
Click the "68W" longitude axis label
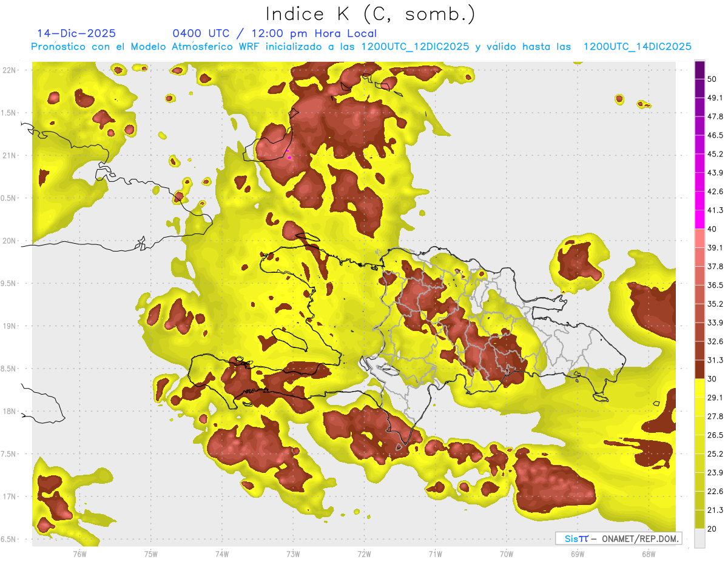point(649,554)
